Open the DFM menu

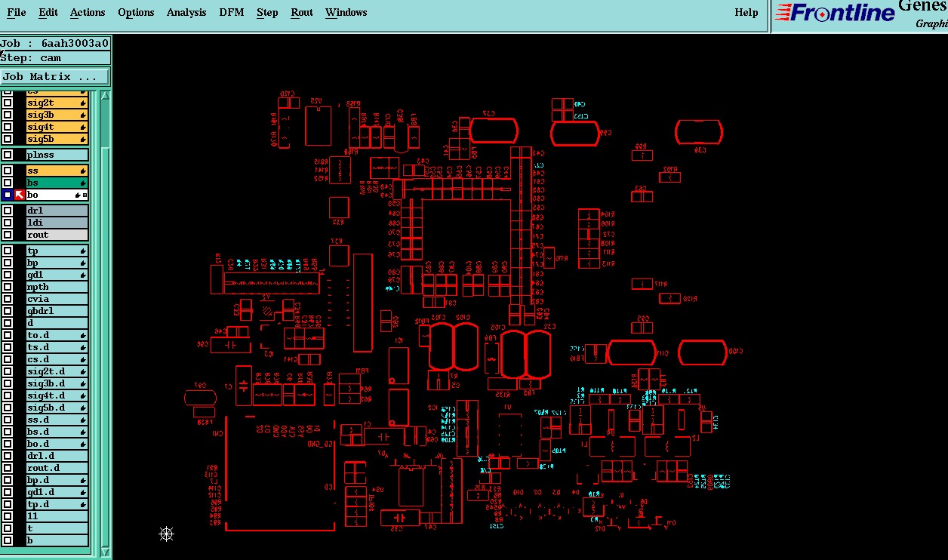point(232,12)
